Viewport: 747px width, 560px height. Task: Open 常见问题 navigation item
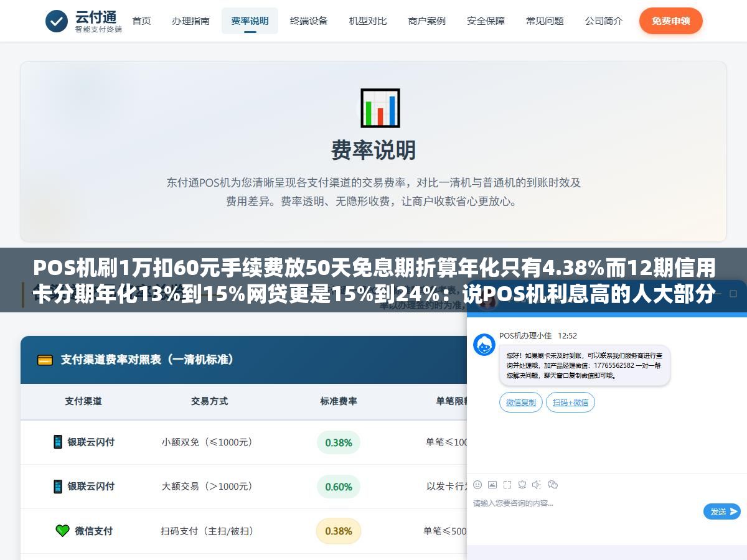(545, 21)
